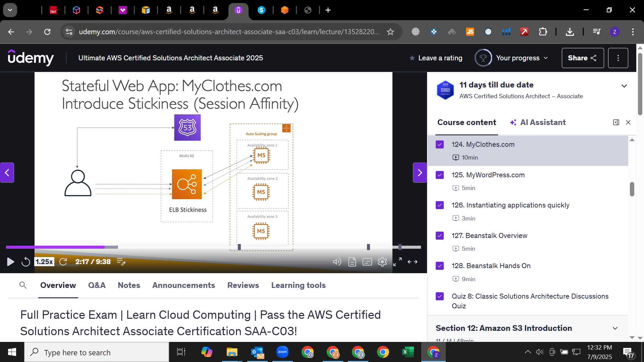Toggle checkbox for Quiz 8
644x362 pixels.
tap(440, 296)
